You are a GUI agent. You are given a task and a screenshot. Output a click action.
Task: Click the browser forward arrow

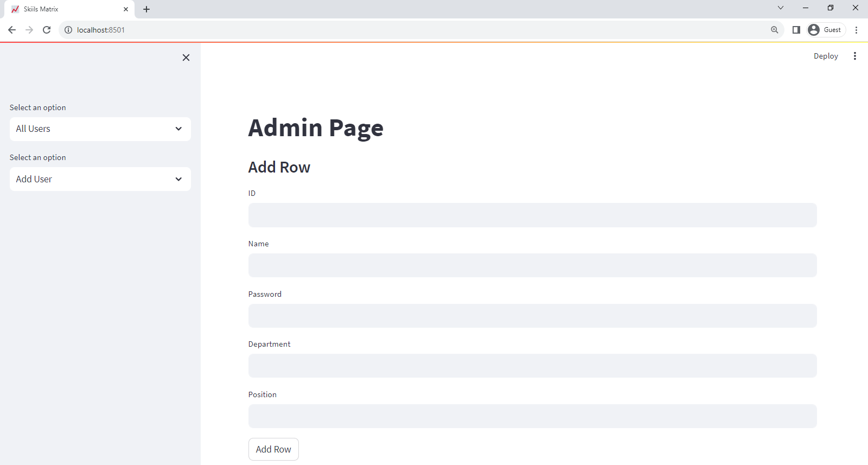click(x=29, y=30)
